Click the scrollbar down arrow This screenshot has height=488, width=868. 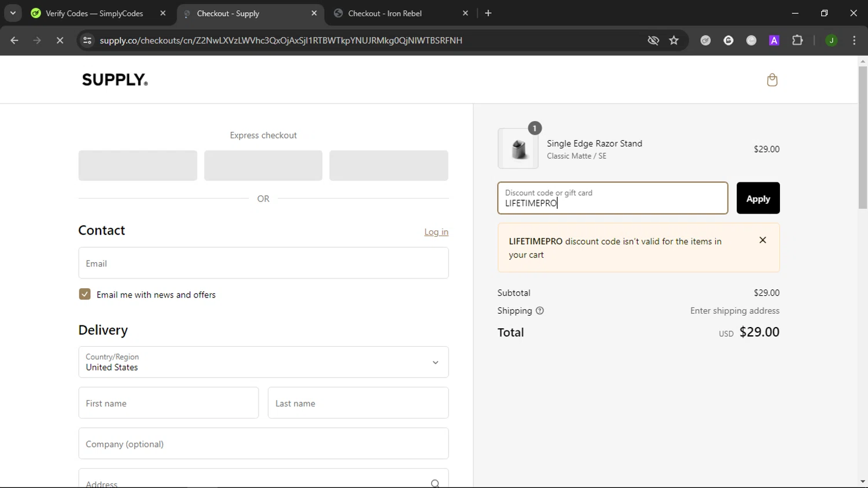[863, 482]
